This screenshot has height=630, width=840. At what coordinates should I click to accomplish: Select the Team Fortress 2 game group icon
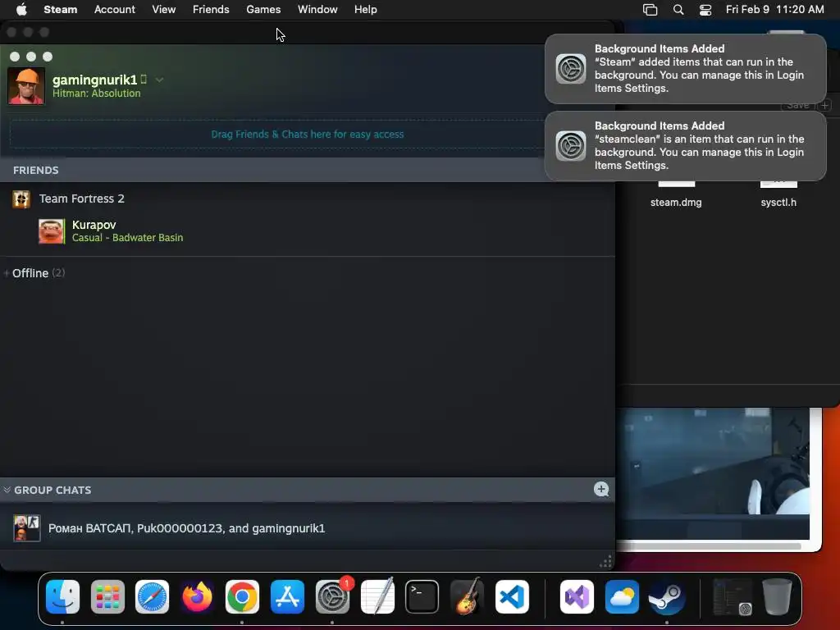[21, 199]
